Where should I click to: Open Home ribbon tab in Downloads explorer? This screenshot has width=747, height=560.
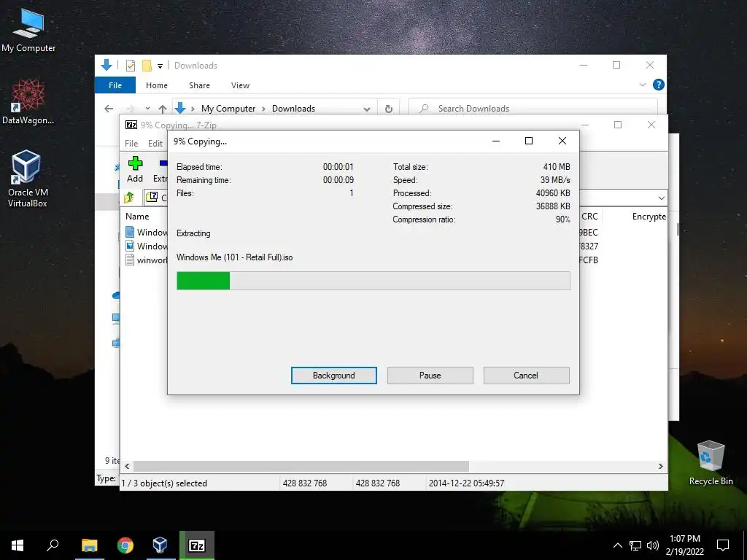[x=157, y=85]
